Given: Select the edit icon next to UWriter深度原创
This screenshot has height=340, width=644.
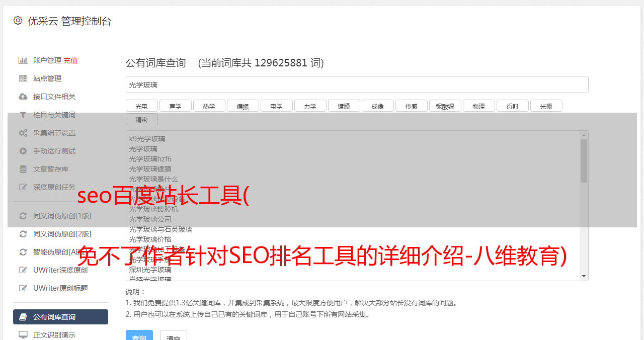Looking at the screenshot, I should [23, 270].
